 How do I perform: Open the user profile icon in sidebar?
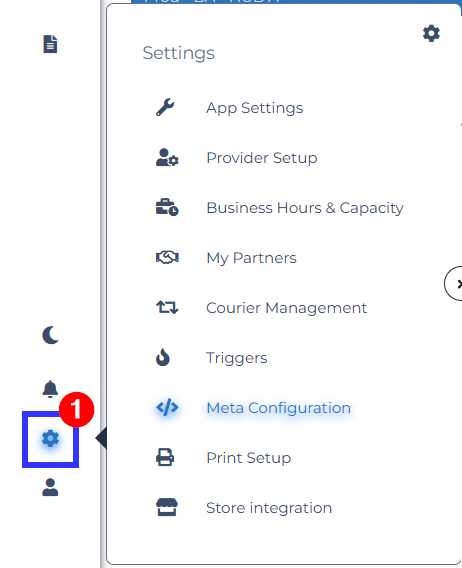tap(50, 487)
